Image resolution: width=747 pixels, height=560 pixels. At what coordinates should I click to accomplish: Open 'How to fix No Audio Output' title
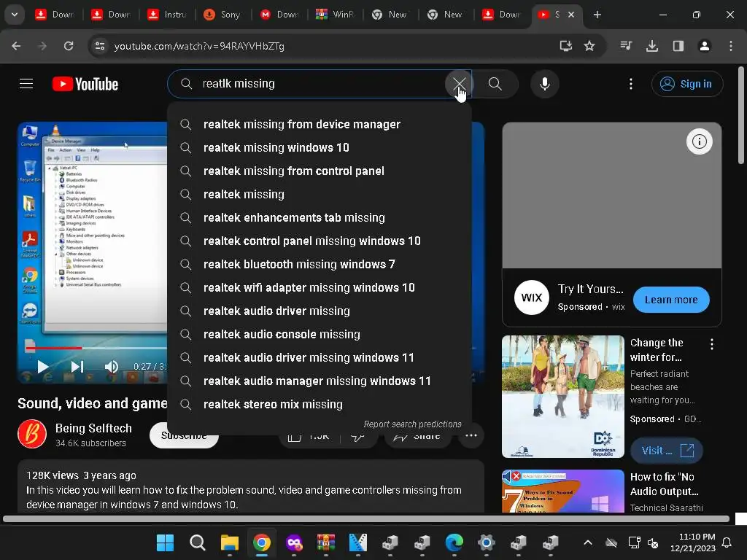[664, 484]
